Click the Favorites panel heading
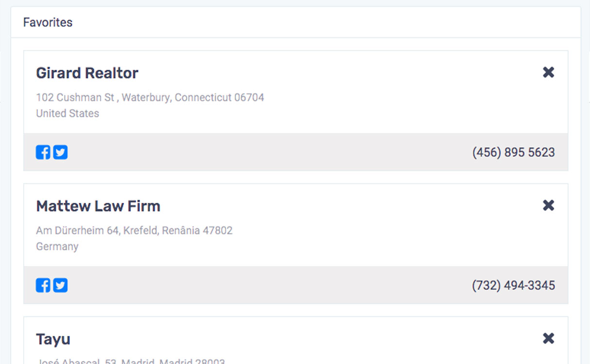 tap(48, 22)
